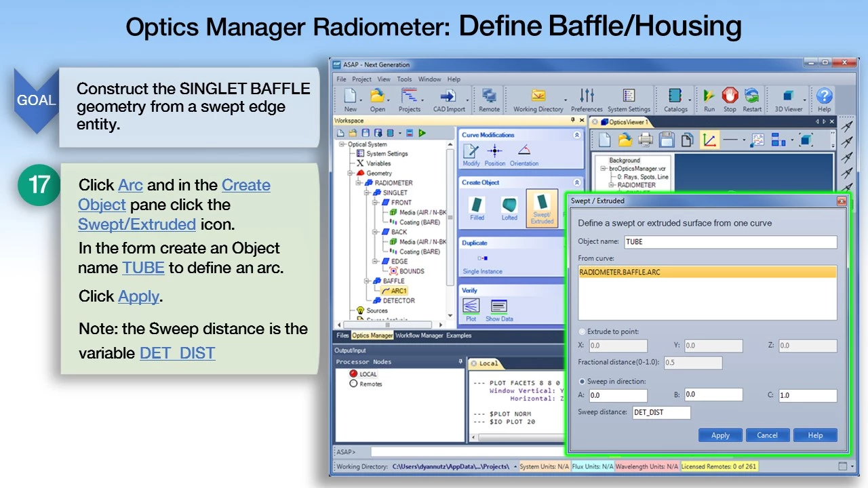Click the Show Data verify icon
Image resolution: width=868 pixels, height=488 pixels.
pyautogui.click(x=499, y=310)
